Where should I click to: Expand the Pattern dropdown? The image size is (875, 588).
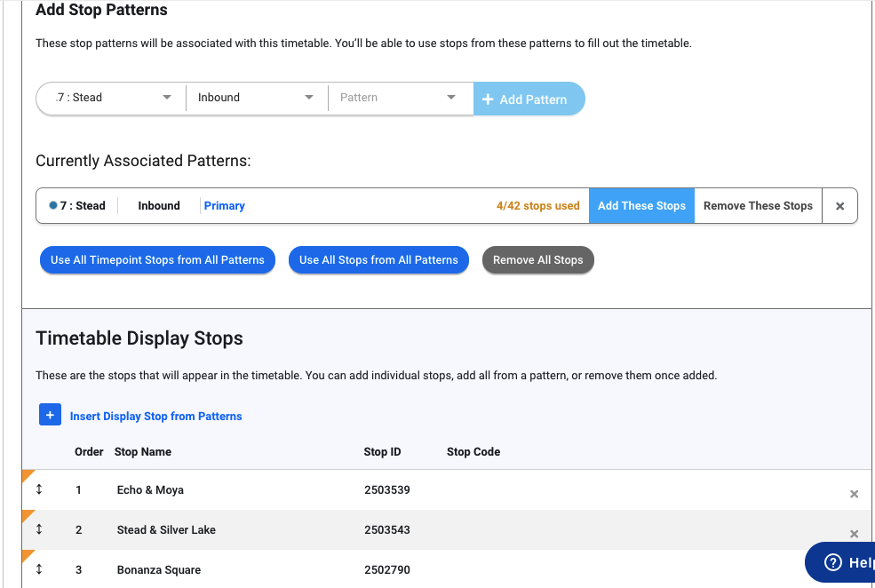coord(400,98)
